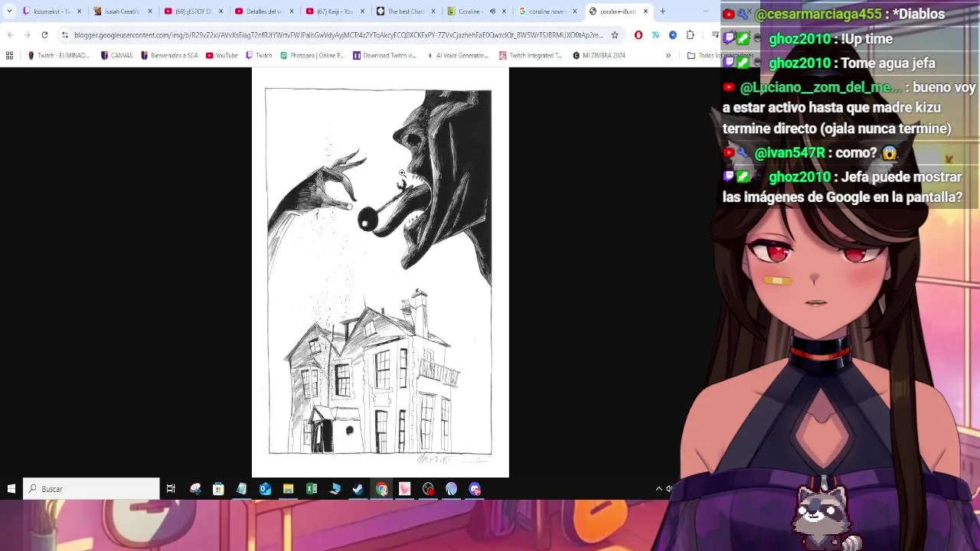Close The best Chat tab
The width and height of the screenshot is (980, 551).
click(433, 11)
